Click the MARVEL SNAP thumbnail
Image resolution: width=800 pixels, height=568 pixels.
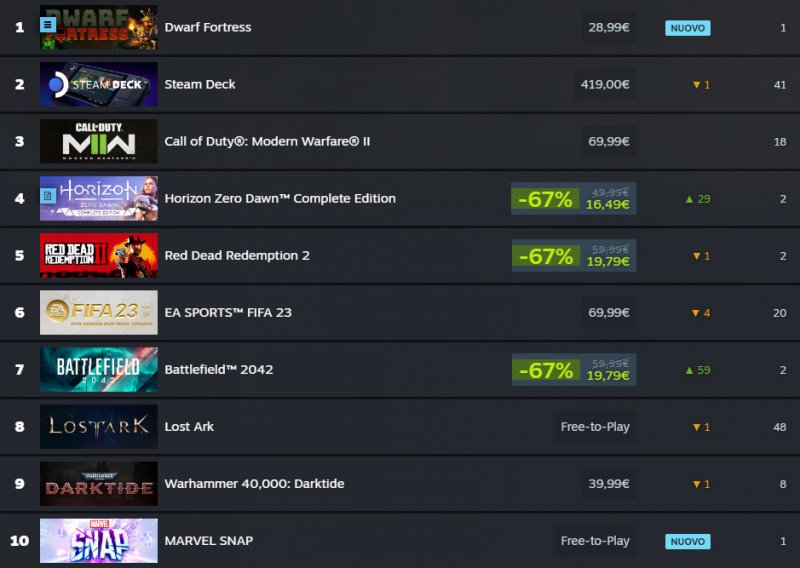tap(98, 540)
